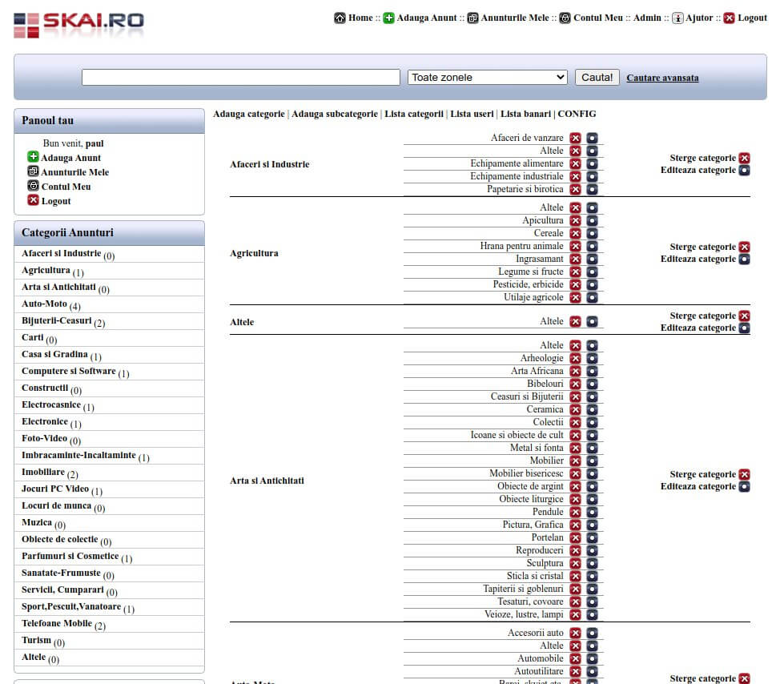
Task: Delete the Apicultura subcategory
Action: coord(576,220)
